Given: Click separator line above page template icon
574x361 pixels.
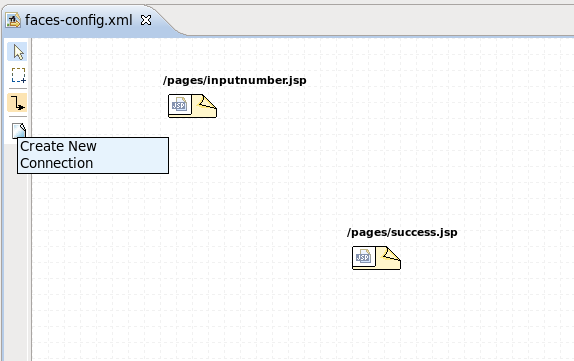Looking at the screenshot, I should pos(18,116).
